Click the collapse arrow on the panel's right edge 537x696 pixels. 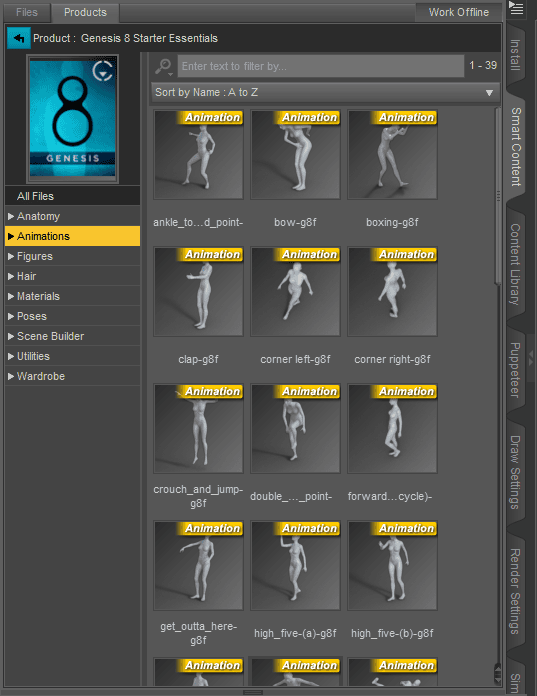[x=531, y=357]
